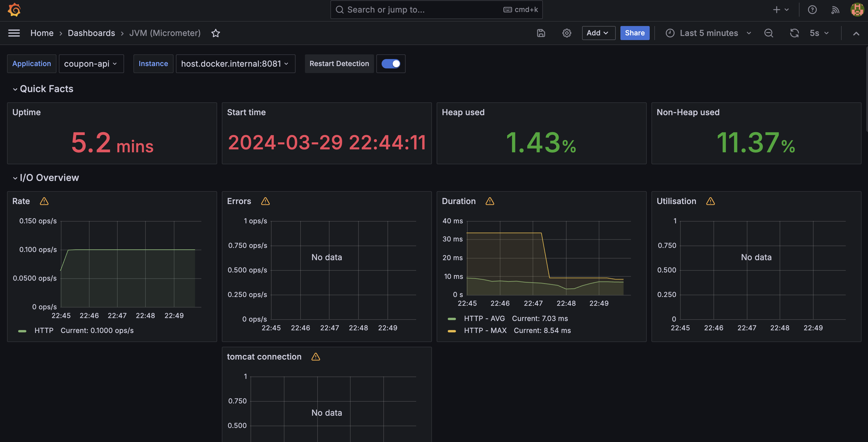Toggle HTTP - MAX series in legend

[x=485, y=330]
